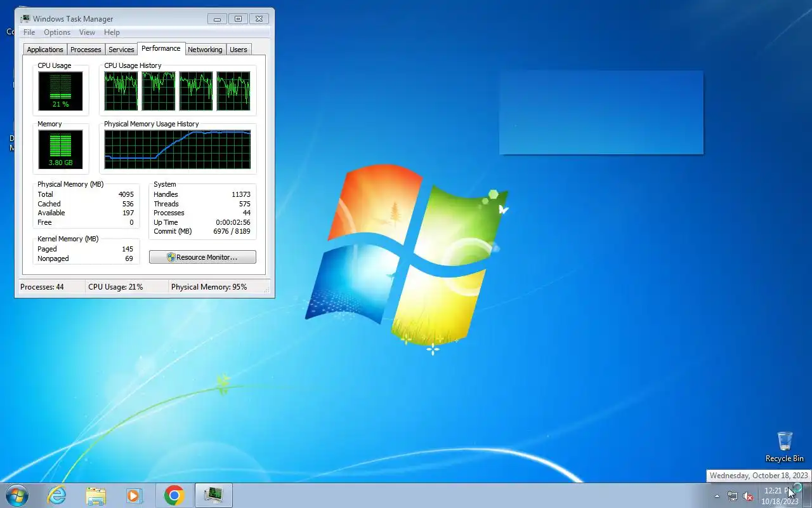Switch to the Applications tab

coord(45,50)
